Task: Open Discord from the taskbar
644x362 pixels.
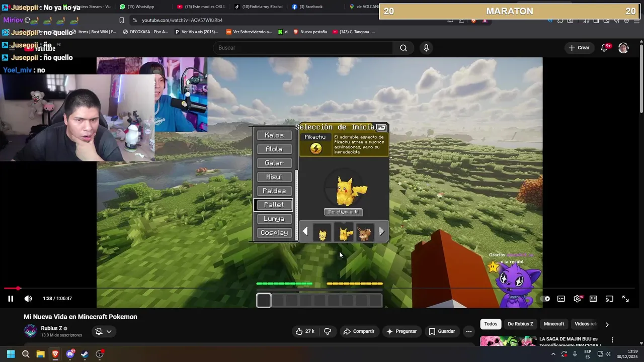Action: pyautogui.click(x=70, y=354)
